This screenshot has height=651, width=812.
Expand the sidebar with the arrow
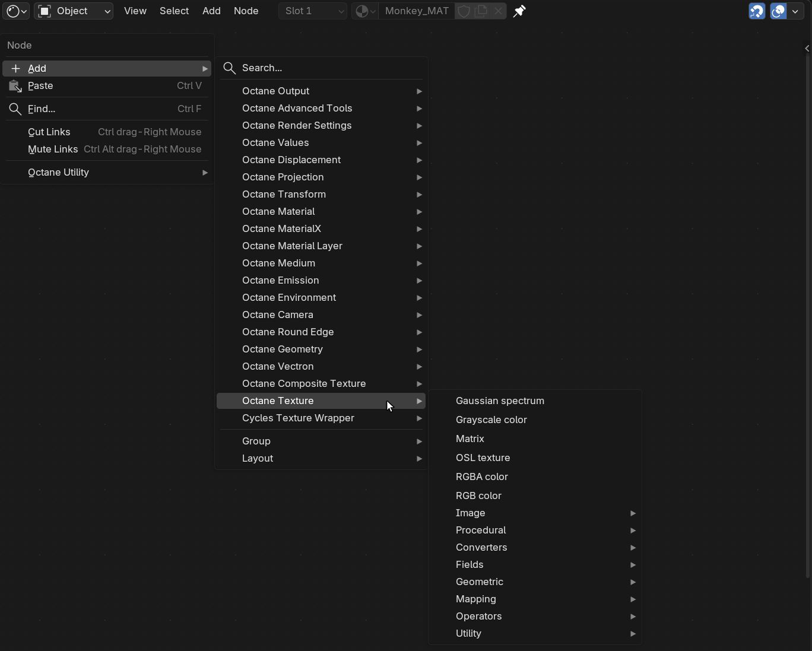pyautogui.click(x=807, y=49)
